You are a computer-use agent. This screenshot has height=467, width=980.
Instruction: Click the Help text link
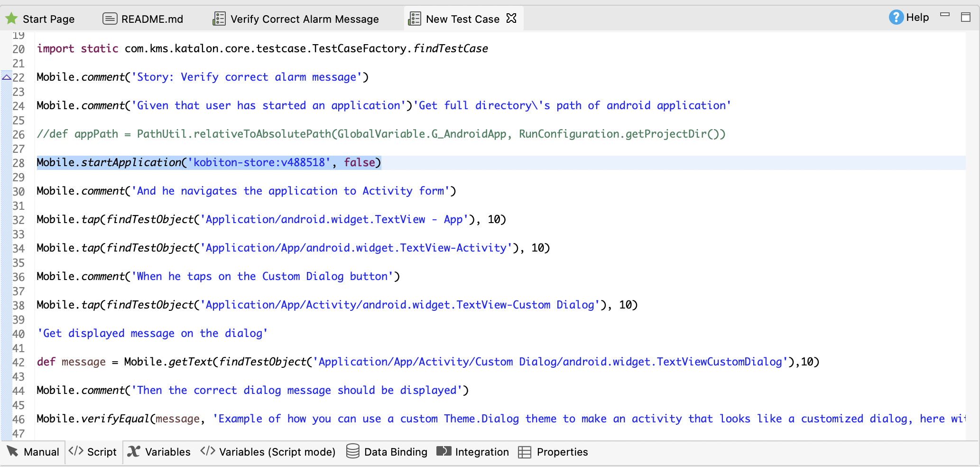tap(917, 18)
